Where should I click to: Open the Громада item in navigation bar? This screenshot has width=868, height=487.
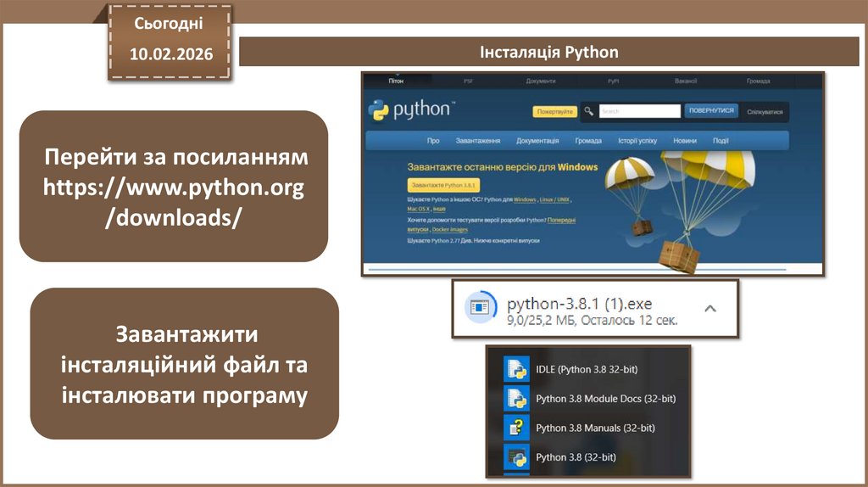tap(588, 141)
